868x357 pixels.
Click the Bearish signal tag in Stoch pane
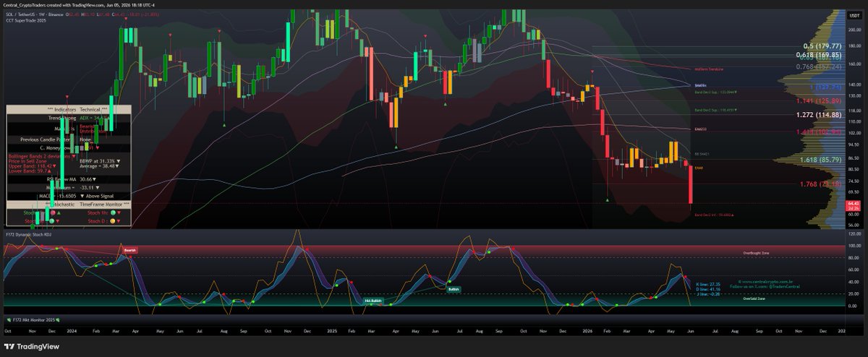coord(130,249)
